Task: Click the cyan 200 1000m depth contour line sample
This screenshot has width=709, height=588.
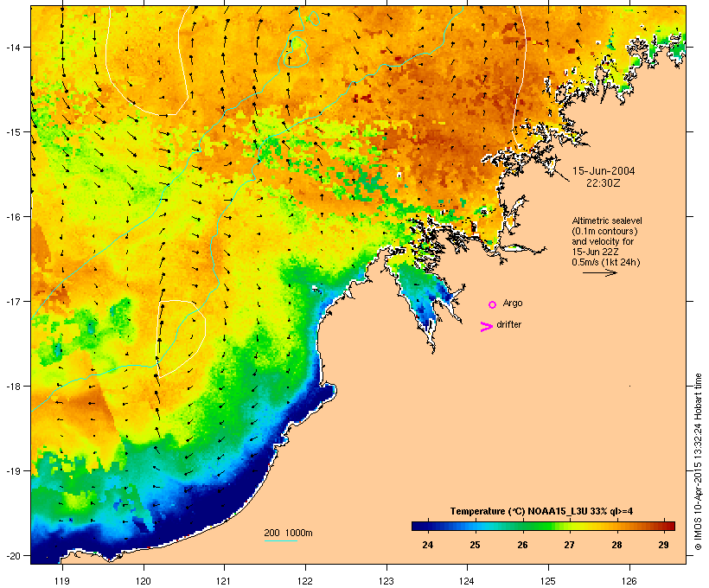Action: pos(280,540)
